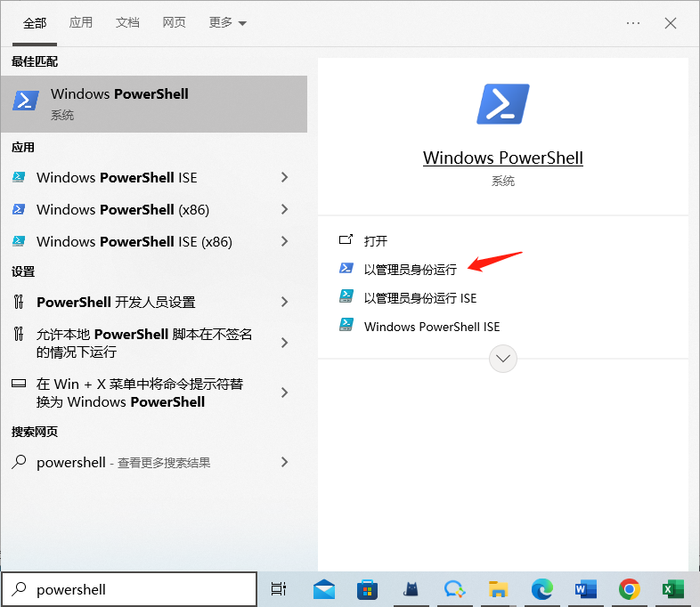Click the open-window icon beside 打开
The width and height of the screenshot is (700, 607).
pos(346,240)
